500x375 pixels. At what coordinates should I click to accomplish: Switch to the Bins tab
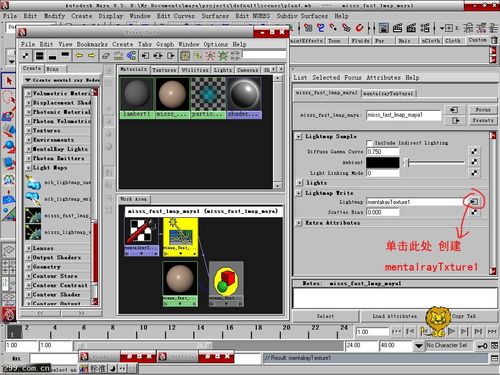click(x=53, y=69)
